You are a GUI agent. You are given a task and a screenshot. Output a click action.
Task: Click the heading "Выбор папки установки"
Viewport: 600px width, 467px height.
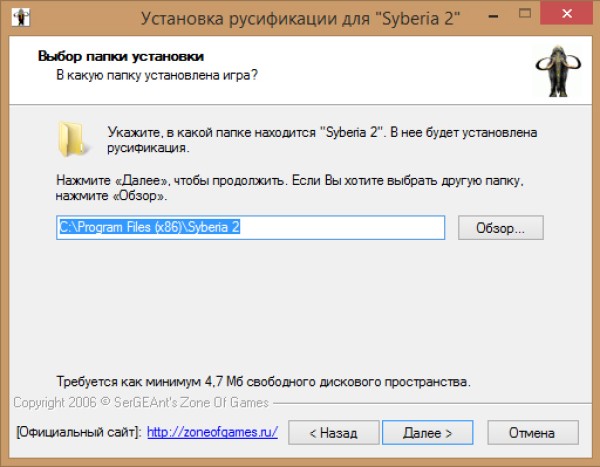coord(121,56)
